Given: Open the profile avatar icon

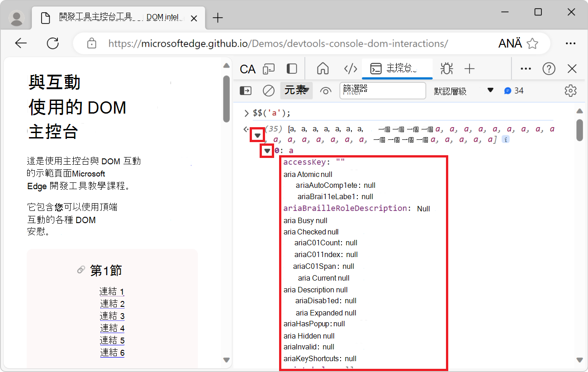Looking at the screenshot, I should [17, 18].
